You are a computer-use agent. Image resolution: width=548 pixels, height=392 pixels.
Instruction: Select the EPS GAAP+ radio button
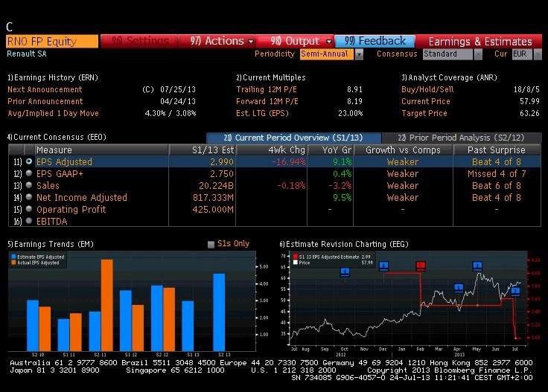29,173
